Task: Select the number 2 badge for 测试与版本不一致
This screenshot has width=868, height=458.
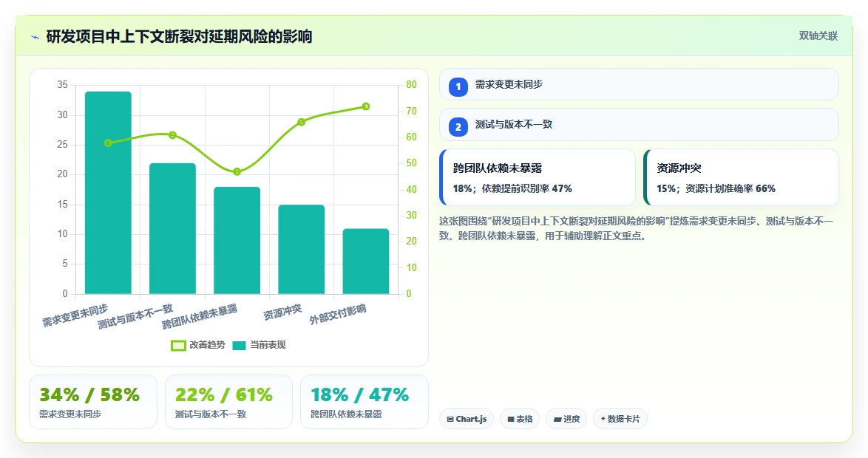Action: pyautogui.click(x=458, y=126)
